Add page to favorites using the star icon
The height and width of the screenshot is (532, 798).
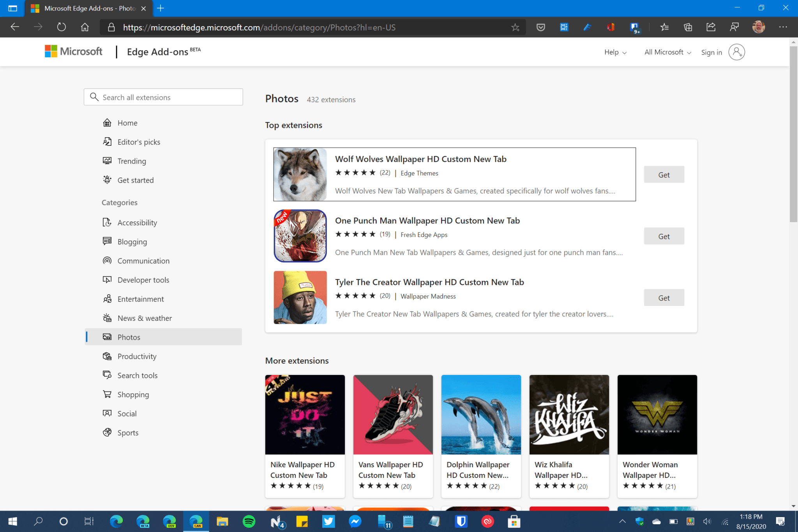[x=515, y=27]
